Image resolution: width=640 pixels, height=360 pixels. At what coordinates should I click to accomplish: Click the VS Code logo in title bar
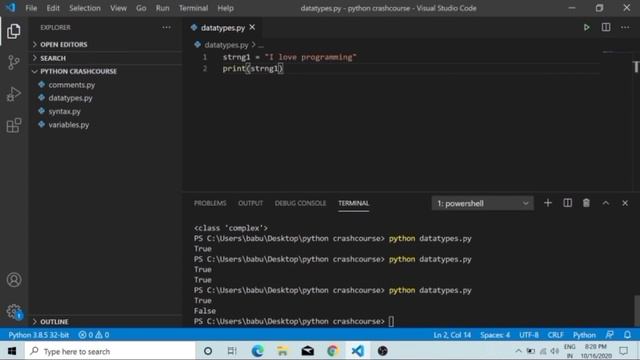(x=11, y=7)
